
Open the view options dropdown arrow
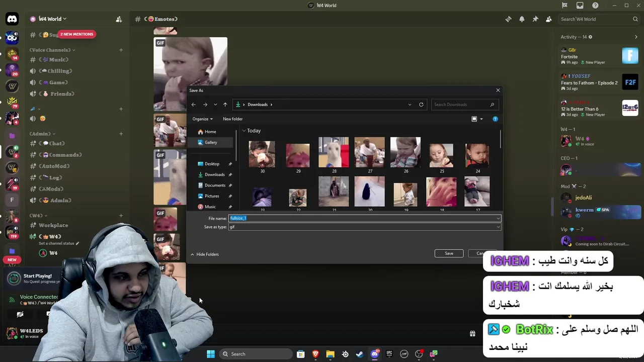[481, 119]
